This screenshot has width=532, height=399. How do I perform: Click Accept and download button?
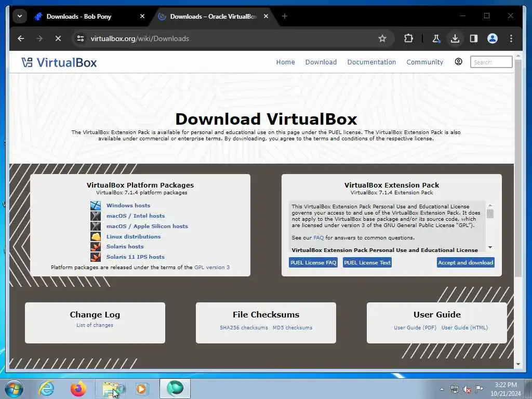coord(465,262)
